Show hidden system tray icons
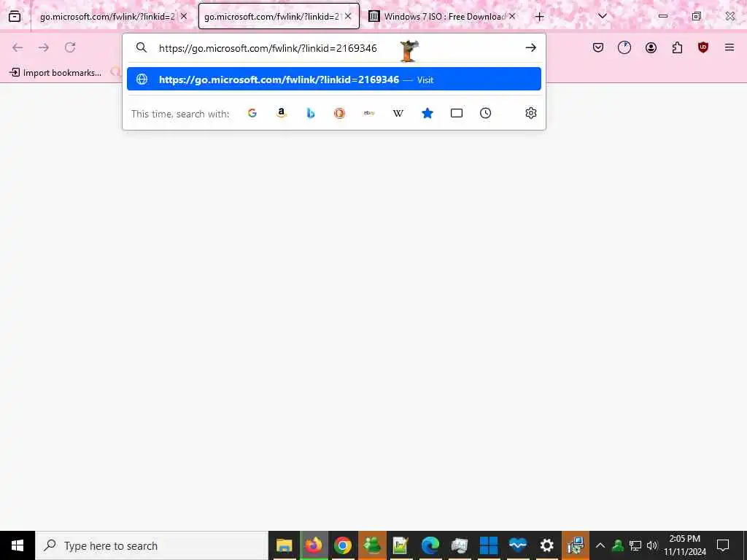 click(x=600, y=545)
